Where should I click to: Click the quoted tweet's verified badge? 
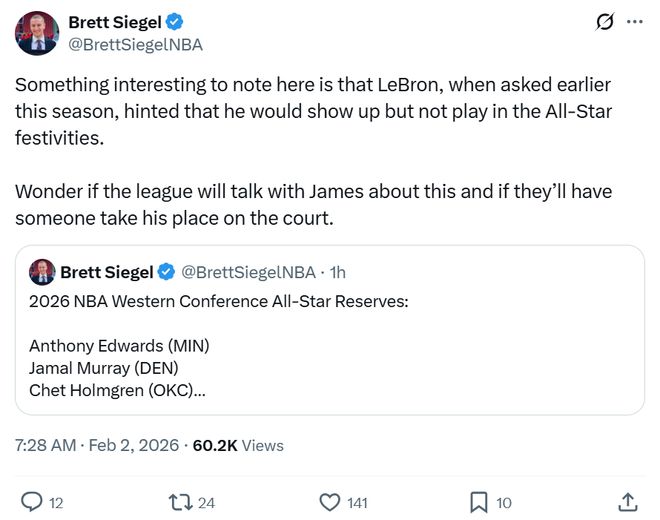pos(167,272)
